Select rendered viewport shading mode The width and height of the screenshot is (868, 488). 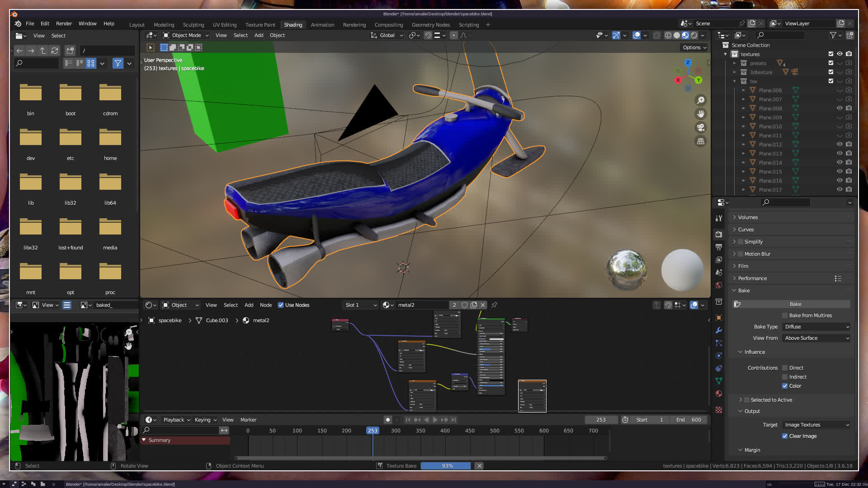pos(694,35)
